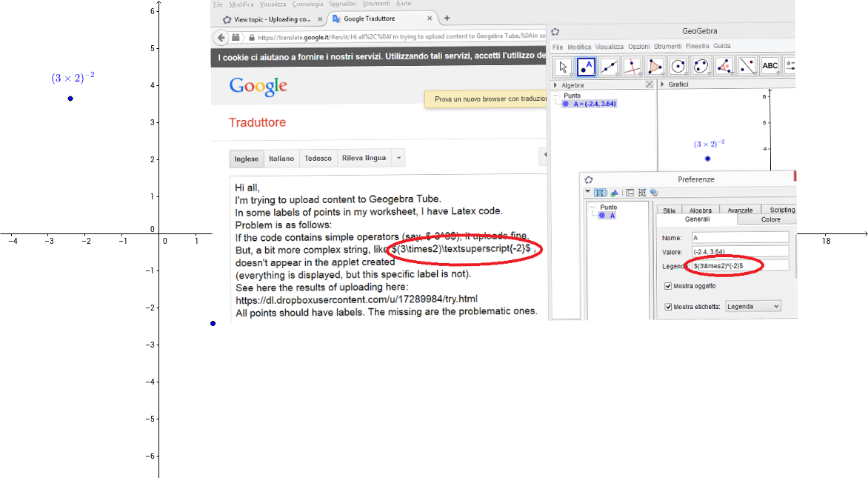Close the Algebra view panel
Image resolution: width=868 pixels, height=478 pixels.
point(650,84)
